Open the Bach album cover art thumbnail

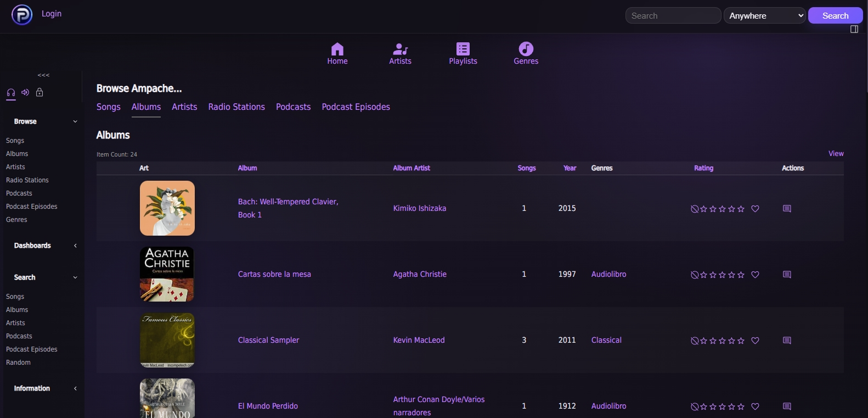[x=167, y=208]
